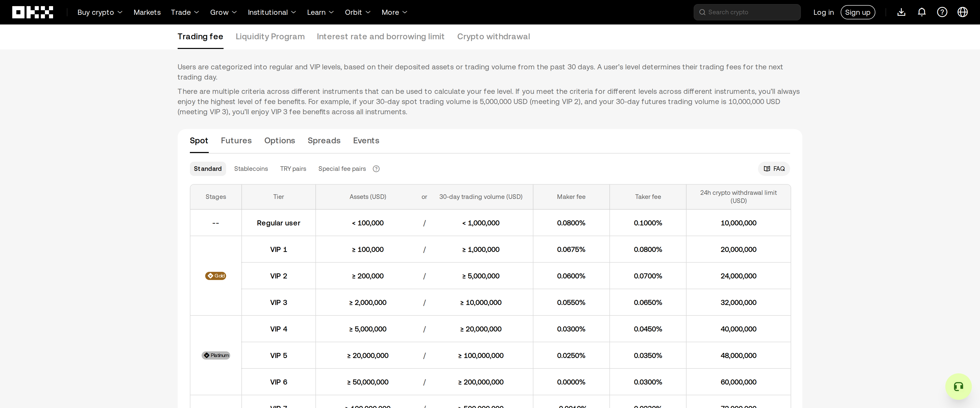Click the ≥ 200,000,000 trading volume cell
The width and height of the screenshot is (980, 408).
(481, 382)
